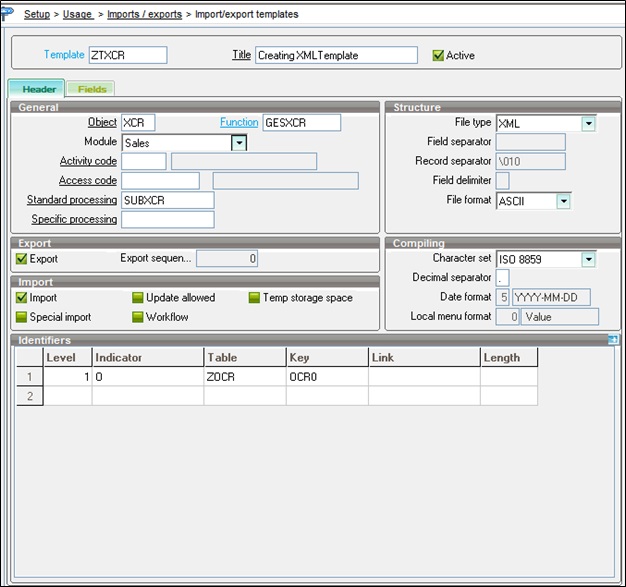Uncheck the Import checkbox
Screen dimensions: 626x587
(21, 297)
